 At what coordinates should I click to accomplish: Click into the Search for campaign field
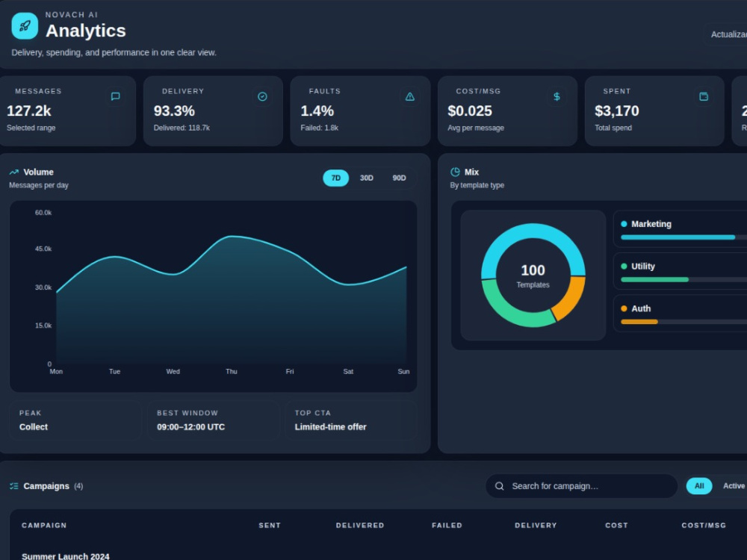click(x=581, y=486)
